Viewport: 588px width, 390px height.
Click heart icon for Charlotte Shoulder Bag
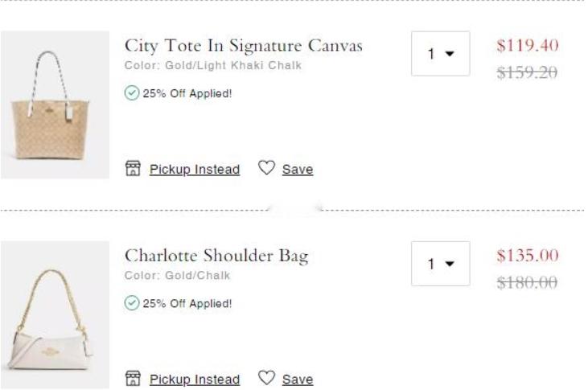click(x=266, y=378)
